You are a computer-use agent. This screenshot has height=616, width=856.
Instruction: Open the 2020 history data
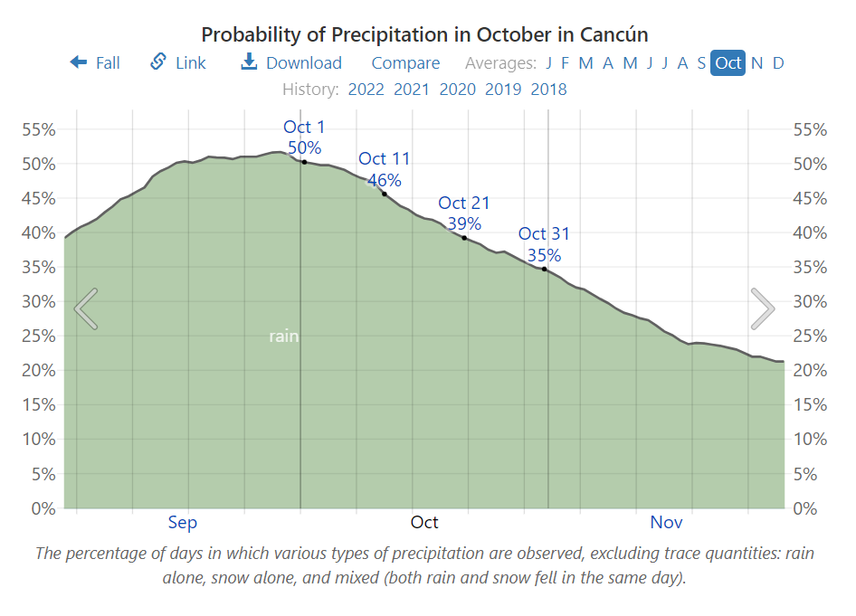click(x=458, y=89)
